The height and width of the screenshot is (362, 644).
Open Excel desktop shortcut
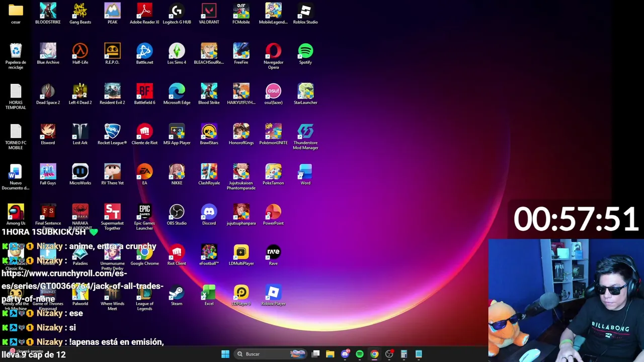point(209,295)
